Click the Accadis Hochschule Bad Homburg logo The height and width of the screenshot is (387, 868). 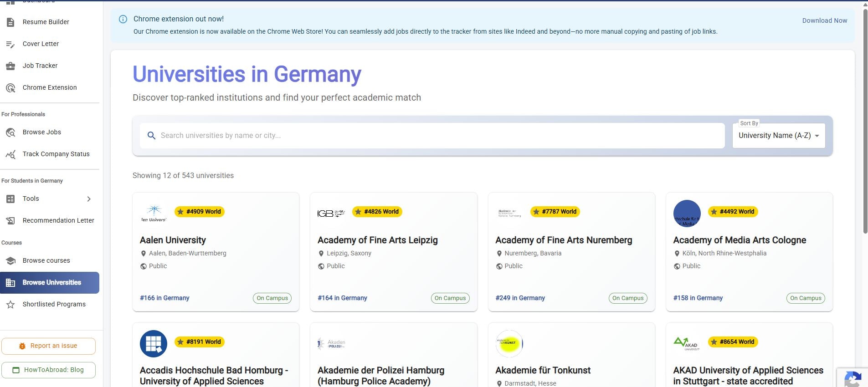[x=154, y=343]
